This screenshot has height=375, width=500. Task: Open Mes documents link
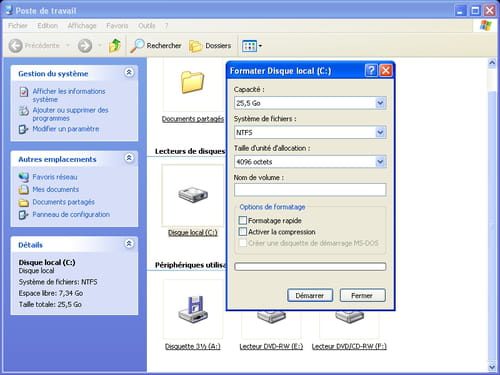pyautogui.click(x=56, y=189)
